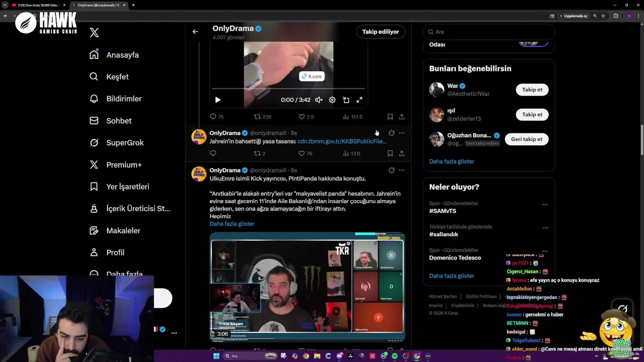The width and height of the screenshot is (644, 362).
Task: Unmute the video with the speaker icon
Action: click(318, 100)
